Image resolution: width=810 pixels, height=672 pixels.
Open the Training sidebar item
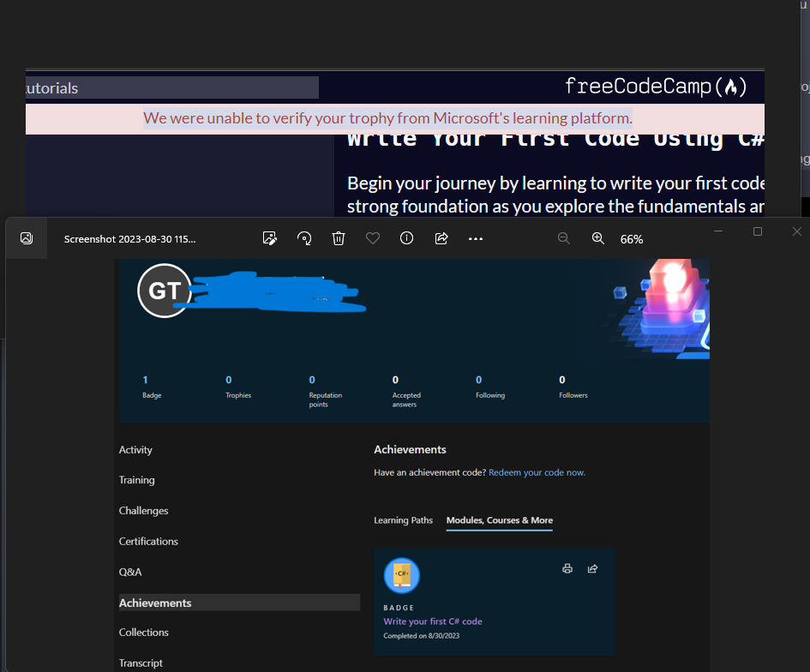[137, 480]
